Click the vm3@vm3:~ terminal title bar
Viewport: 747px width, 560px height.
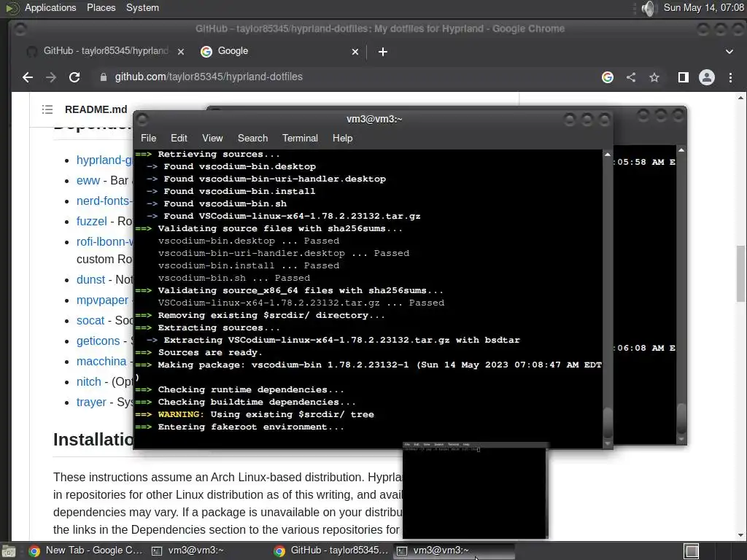[374, 119]
